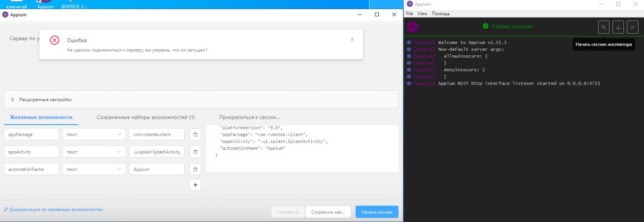This screenshot has width=644, height=222.
Task: Delete the appActivity capability row
Action: point(195,151)
